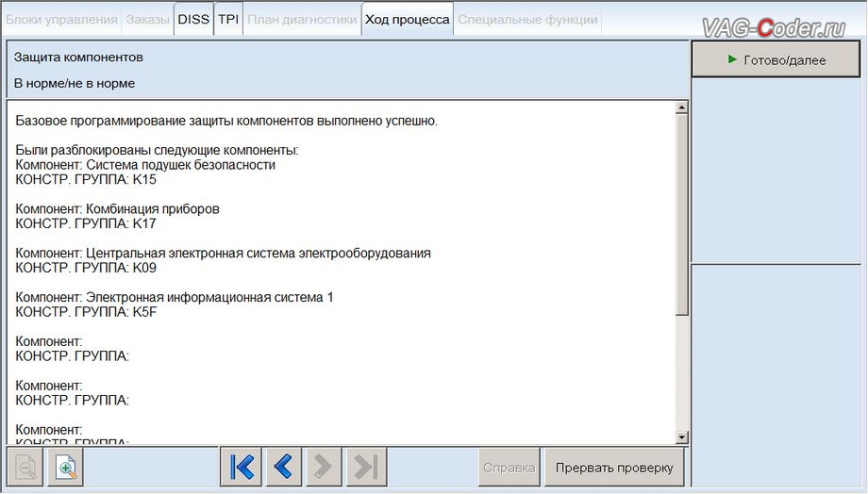868x494 pixels.
Task: Click the forward step gray arrow
Action: point(324,467)
